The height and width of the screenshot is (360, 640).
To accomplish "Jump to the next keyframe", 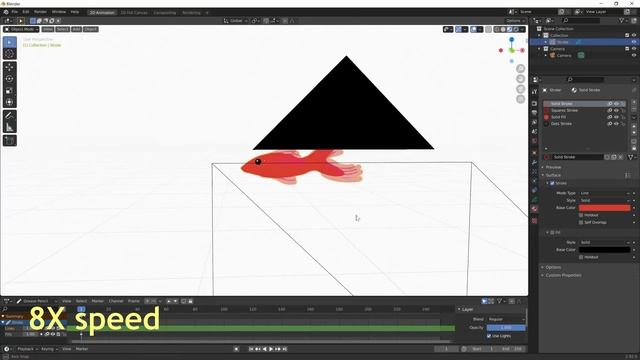I will coord(278,349).
